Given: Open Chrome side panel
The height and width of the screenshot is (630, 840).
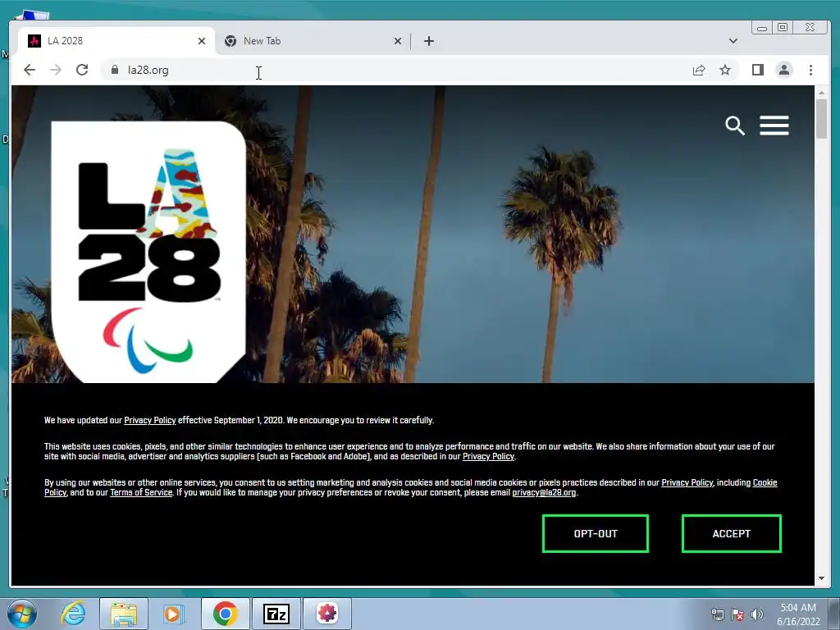Looking at the screenshot, I should click(x=757, y=70).
